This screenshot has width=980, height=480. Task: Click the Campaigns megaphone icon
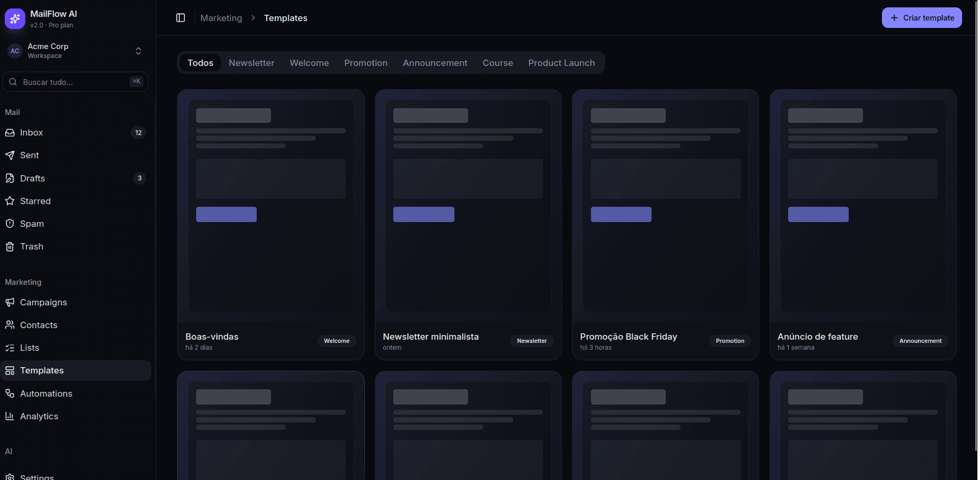10,302
